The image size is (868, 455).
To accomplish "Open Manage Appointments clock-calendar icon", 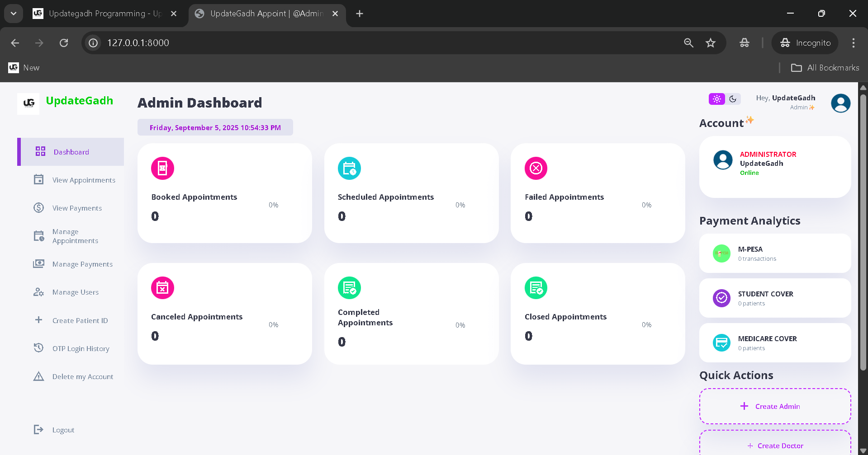I will (x=39, y=236).
